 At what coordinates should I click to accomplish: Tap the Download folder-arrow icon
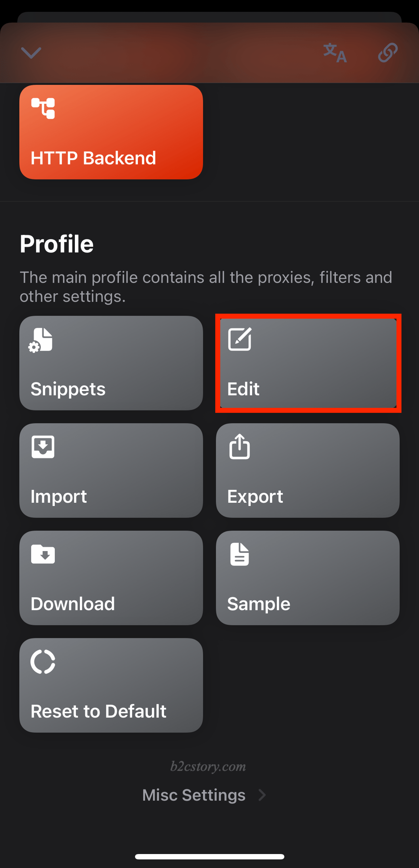click(x=43, y=554)
